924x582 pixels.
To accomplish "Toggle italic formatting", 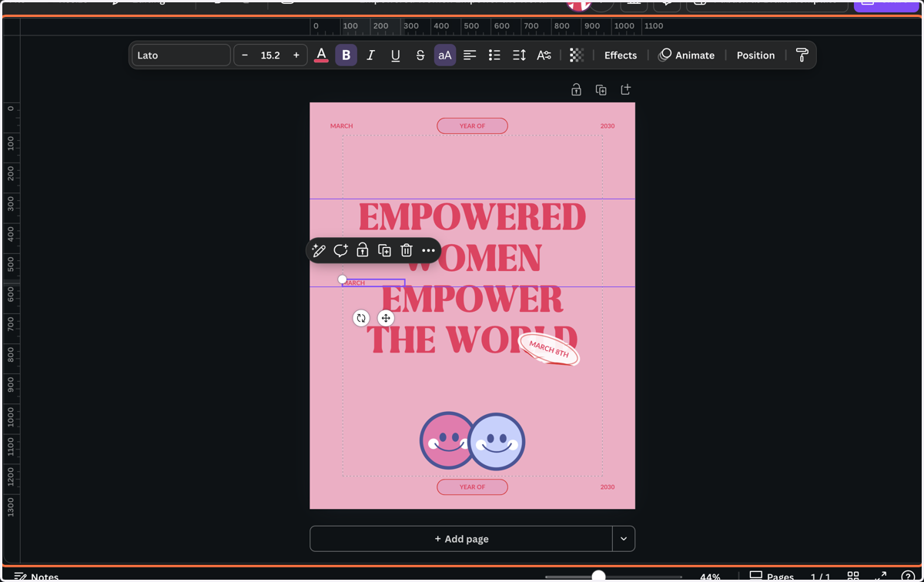I will coord(370,55).
